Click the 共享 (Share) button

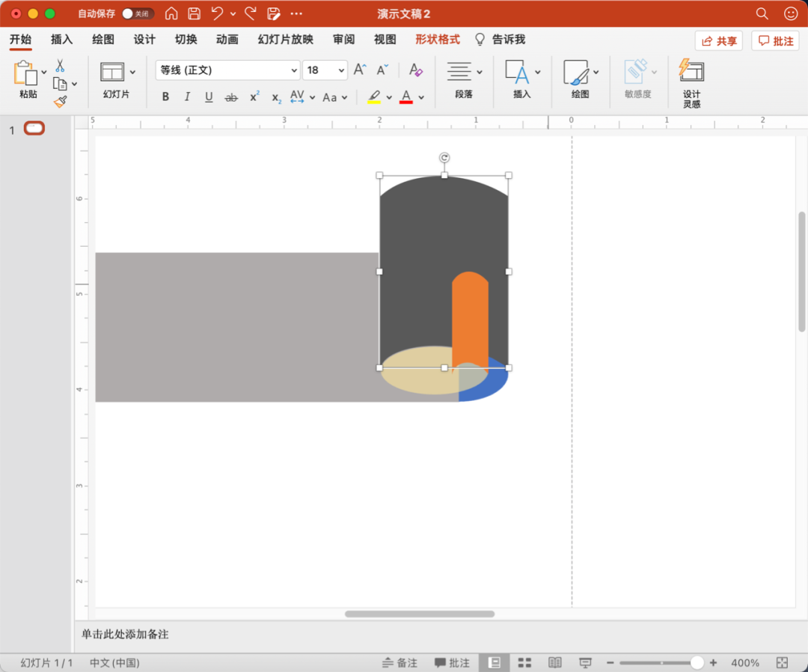(x=718, y=41)
